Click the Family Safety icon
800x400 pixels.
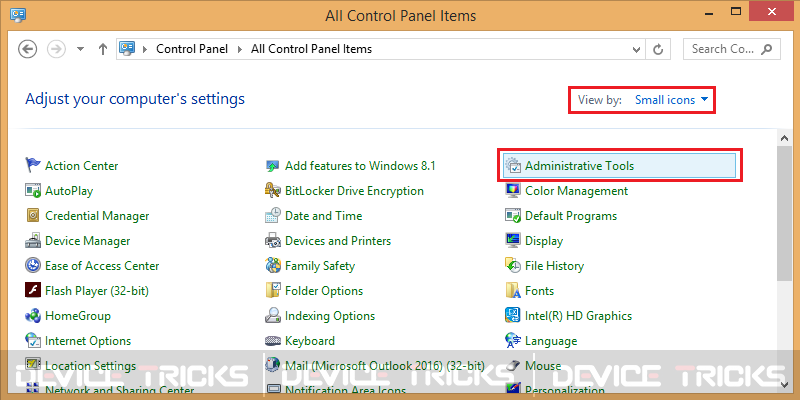(273, 265)
